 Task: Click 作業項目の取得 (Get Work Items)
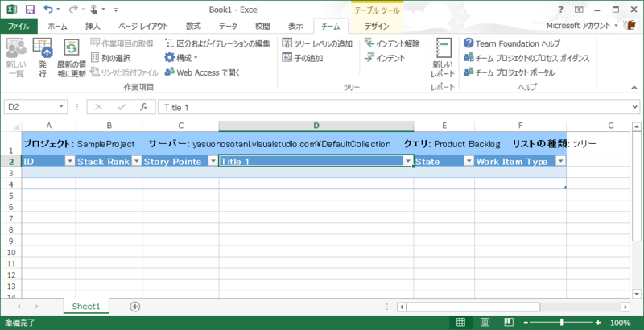coord(122,43)
